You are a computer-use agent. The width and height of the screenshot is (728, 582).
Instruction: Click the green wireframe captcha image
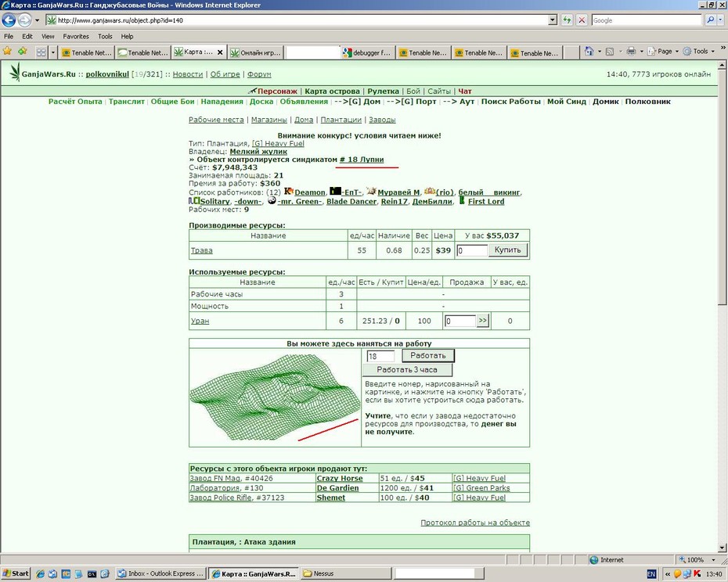coord(275,397)
